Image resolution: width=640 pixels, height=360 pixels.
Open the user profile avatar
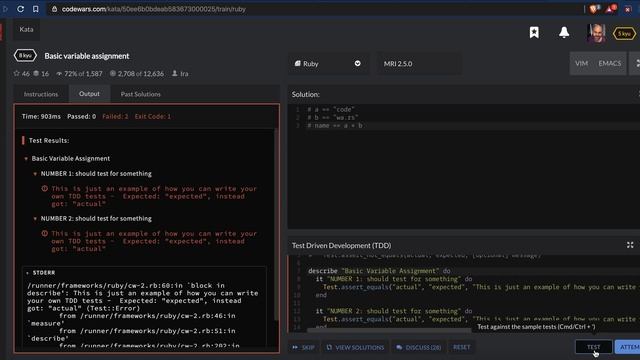click(596, 33)
